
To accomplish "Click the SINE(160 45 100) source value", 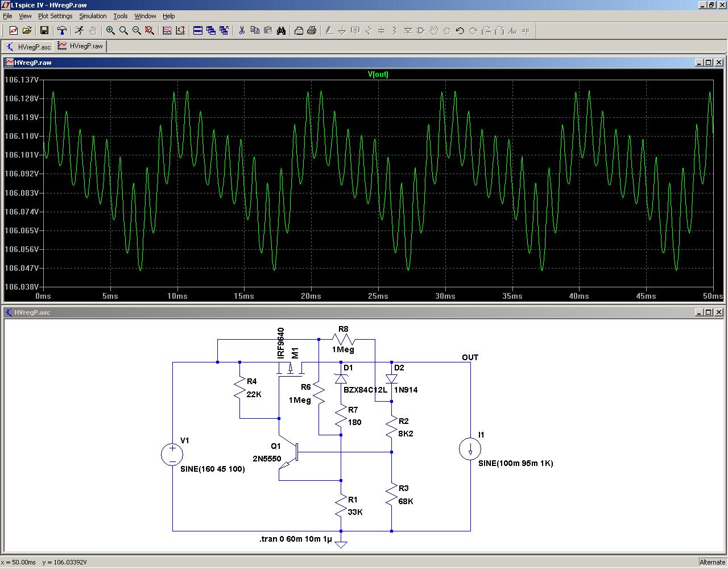I will coord(213,469).
